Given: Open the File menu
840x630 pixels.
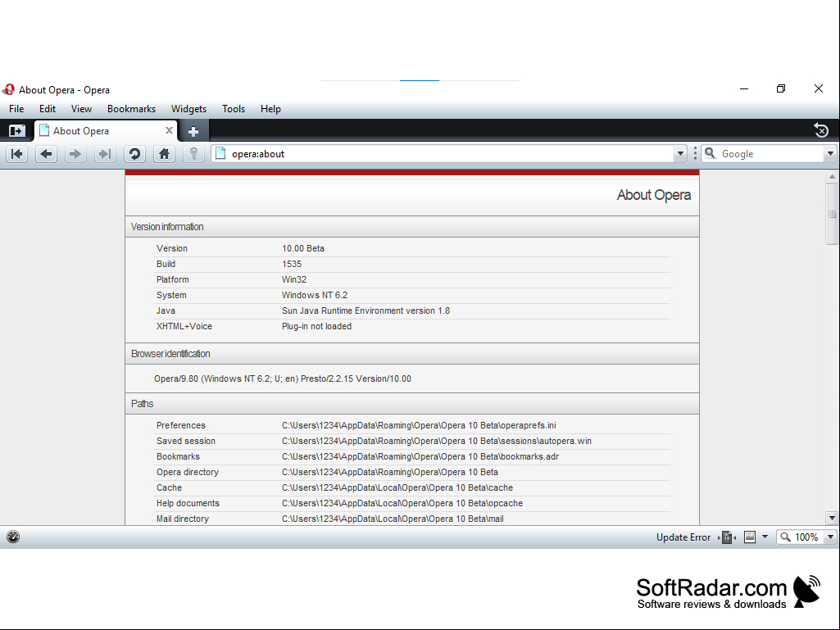Looking at the screenshot, I should [16, 109].
